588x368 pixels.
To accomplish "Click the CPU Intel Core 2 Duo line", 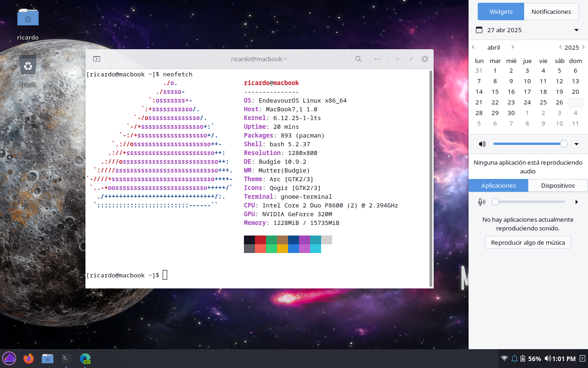I will (321, 205).
